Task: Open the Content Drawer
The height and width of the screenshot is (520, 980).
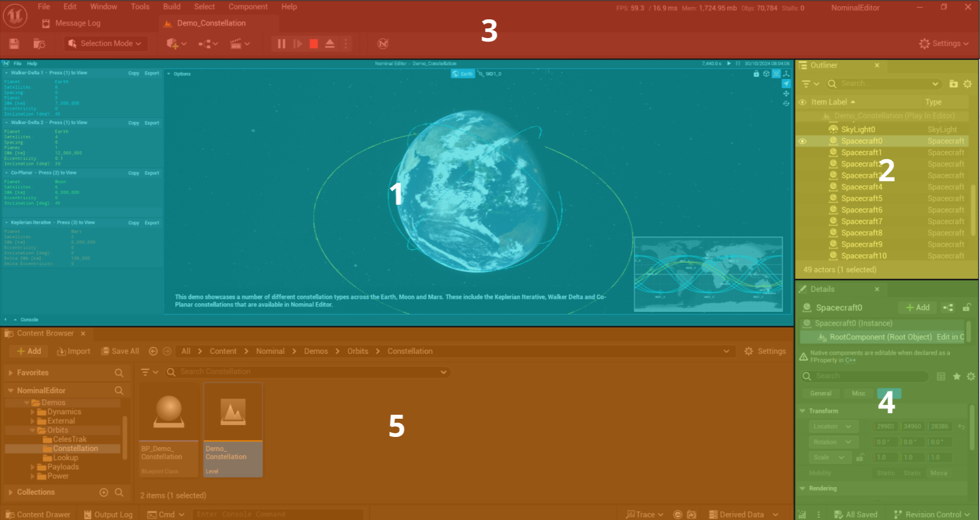Action: coord(38,514)
